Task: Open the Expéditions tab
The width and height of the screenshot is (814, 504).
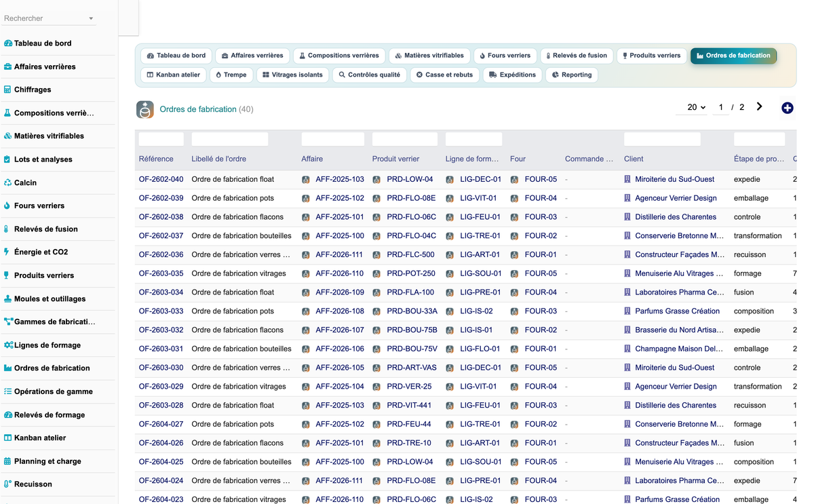Action: [x=512, y=75]
